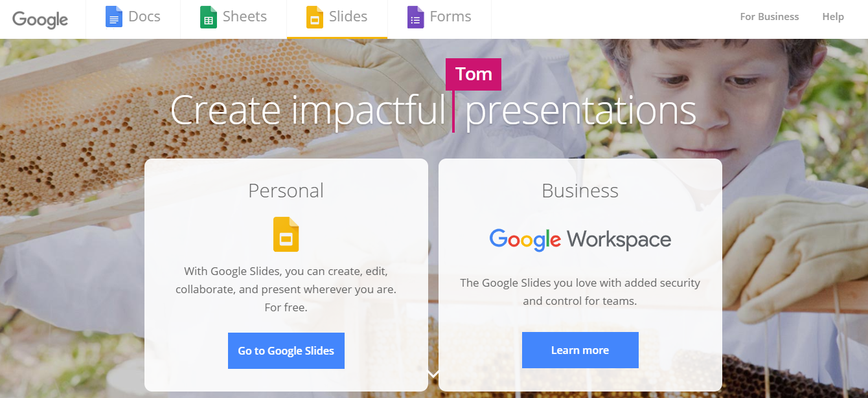The width and height of the screenshot is (868, 398).
Task: Open the Docs tab
Action: (144, 17)
